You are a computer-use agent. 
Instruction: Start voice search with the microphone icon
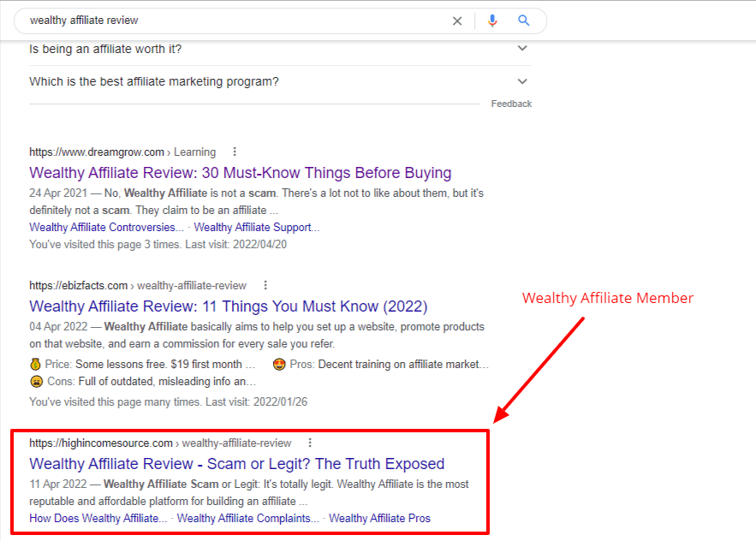[x=492, y=21]
